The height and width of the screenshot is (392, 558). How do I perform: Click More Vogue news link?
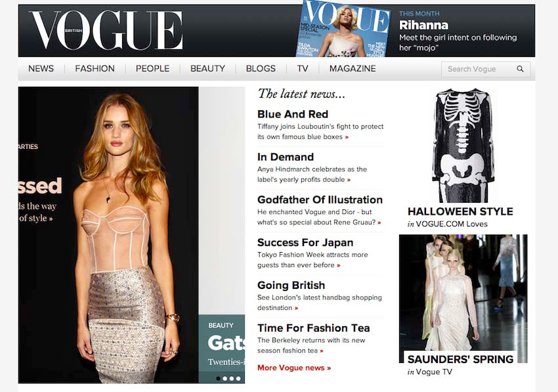click(294, 368)
